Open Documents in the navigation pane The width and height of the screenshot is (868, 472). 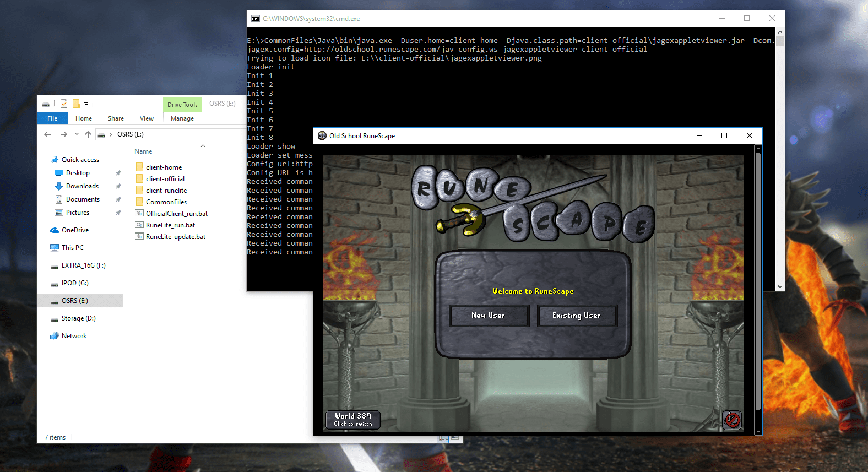pyautogui.click(x=83, y=199)
